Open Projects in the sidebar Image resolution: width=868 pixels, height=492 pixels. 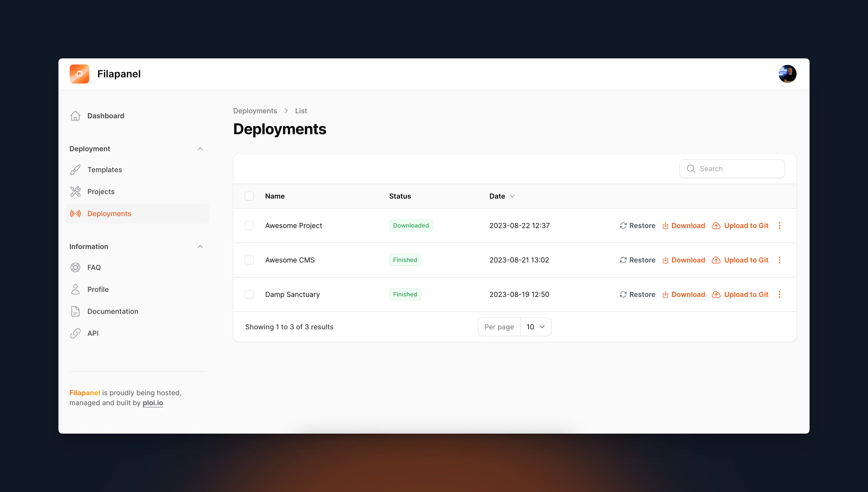pos(137,192)
